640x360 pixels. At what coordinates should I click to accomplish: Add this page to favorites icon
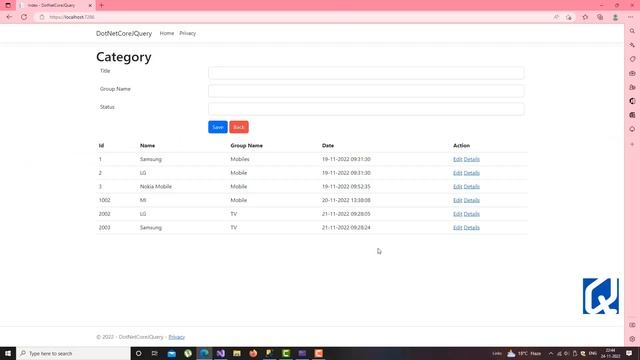click(x=569, y=17)
